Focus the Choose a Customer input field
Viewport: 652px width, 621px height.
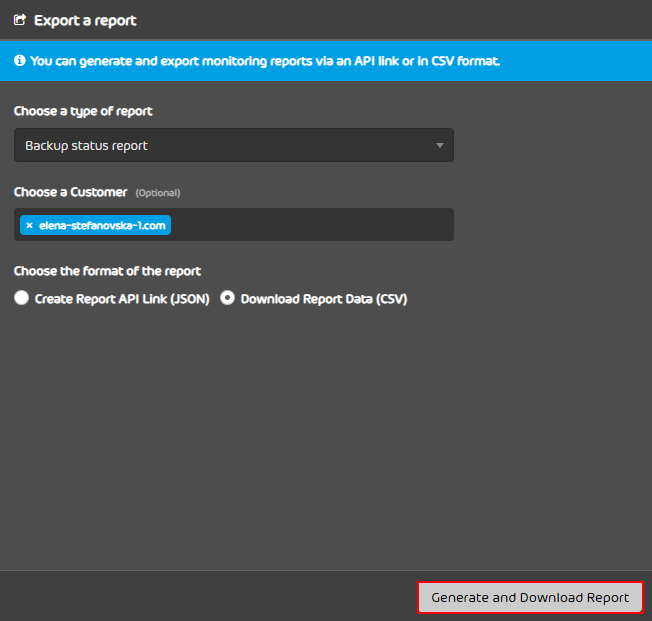[x=312, y=225]
